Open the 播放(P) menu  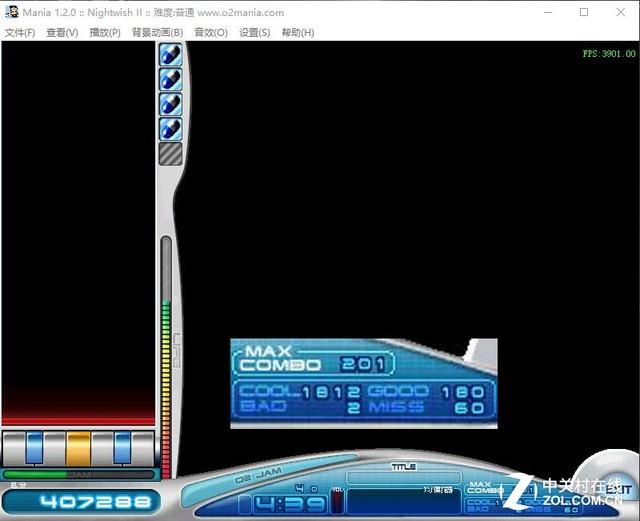pos(105,32)
